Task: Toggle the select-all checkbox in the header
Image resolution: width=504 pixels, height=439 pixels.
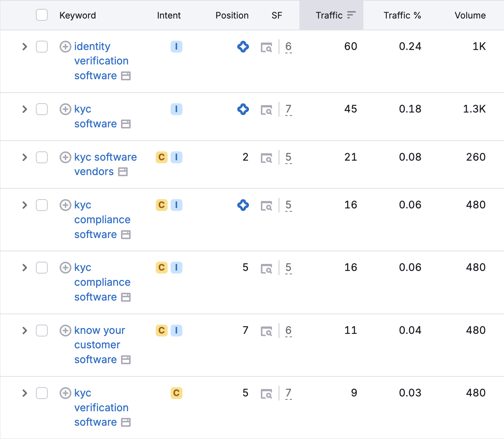Action: point(42,15)
